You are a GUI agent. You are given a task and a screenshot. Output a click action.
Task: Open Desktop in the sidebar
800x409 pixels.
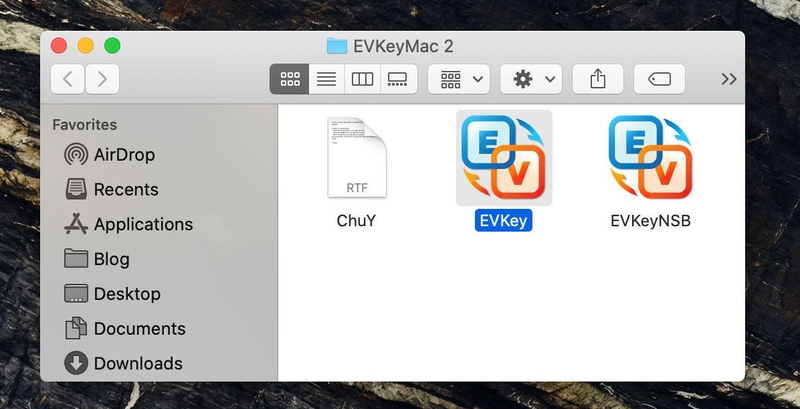[x=112, y=293]
